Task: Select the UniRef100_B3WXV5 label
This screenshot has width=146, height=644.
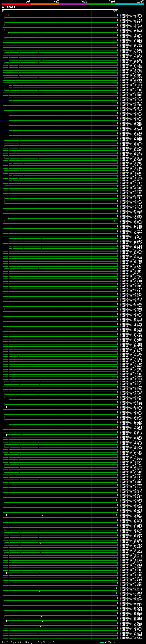Action: (131, 296)
